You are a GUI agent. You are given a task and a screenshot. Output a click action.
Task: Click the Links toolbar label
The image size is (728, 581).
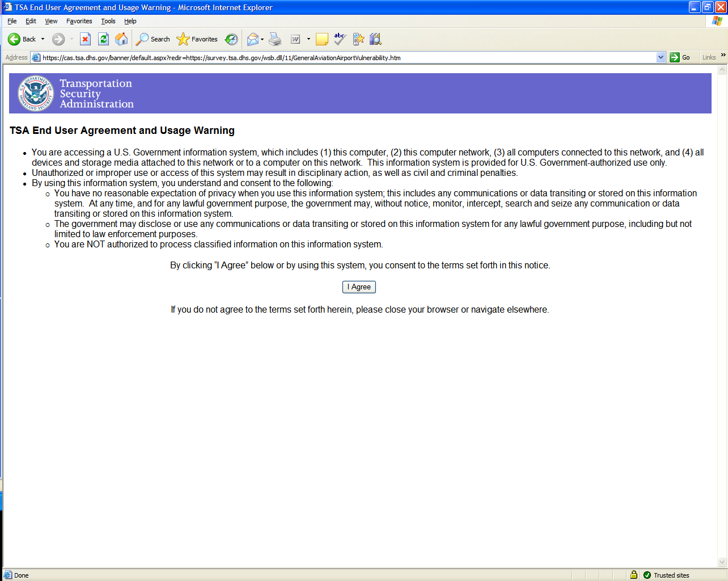[709, 57]
